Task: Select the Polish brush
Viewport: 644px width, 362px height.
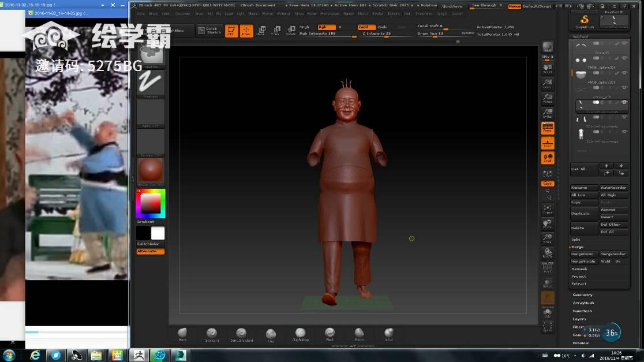Action: coord(360,334)
